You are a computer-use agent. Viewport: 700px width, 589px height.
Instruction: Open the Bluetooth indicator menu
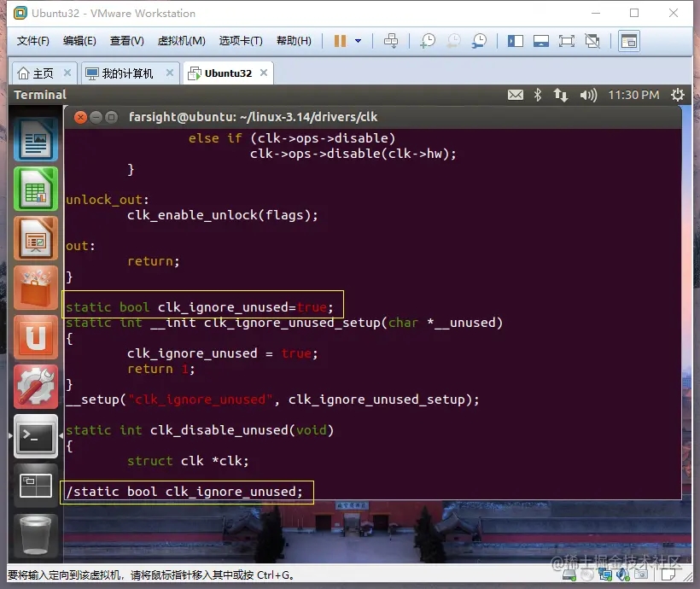click(x=538, y=95)
